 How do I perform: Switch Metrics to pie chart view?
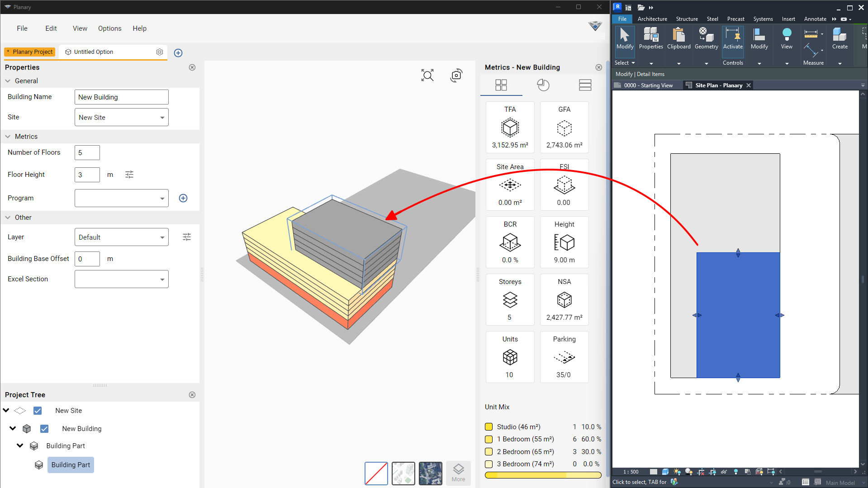(543, 85)
